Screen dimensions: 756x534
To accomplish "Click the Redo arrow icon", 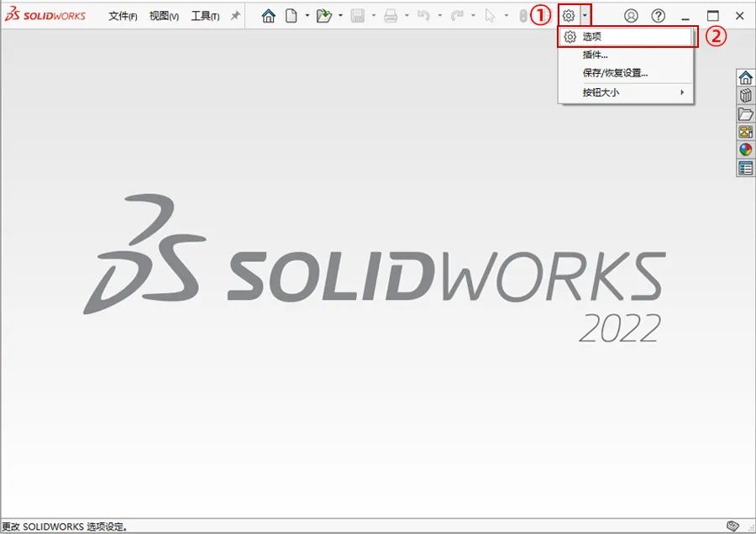I will (457, 16).
